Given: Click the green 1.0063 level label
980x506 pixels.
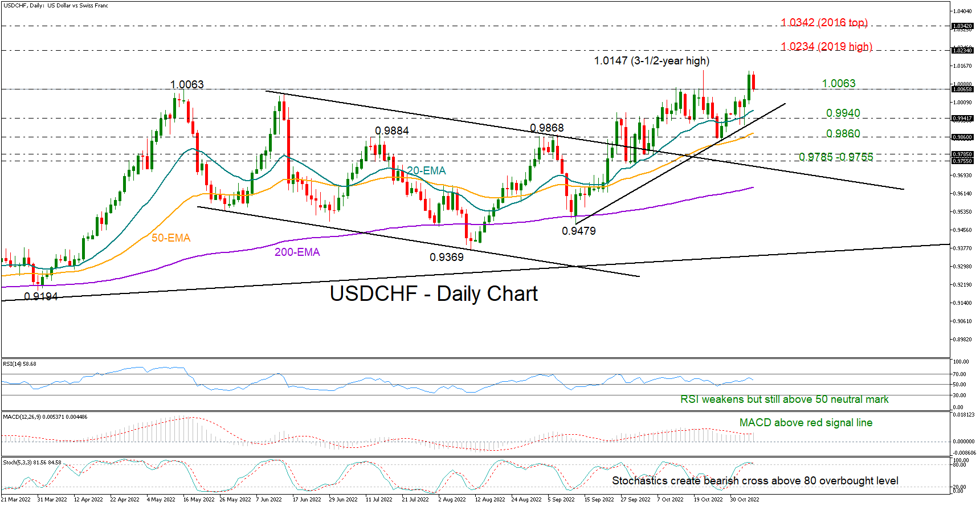Looking at the screenshot, I should click(838, 84).
